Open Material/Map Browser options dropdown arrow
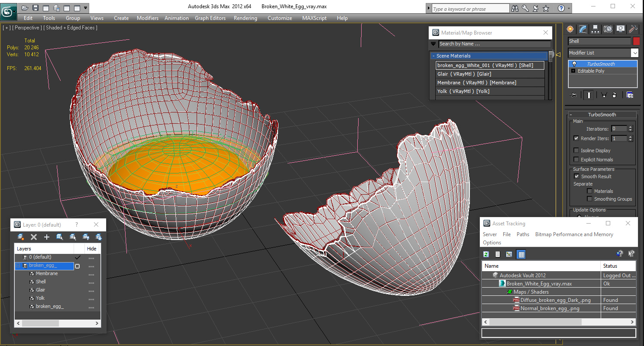 click(x=434, y=44)
